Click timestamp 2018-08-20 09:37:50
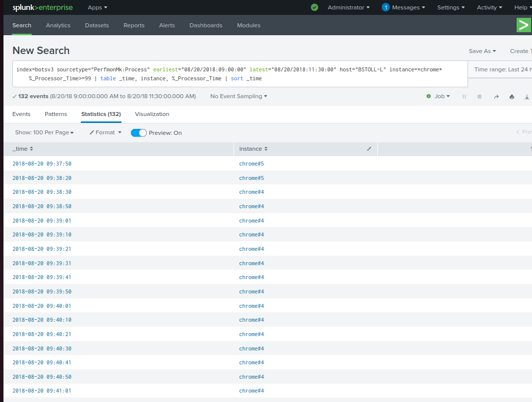The image size is (532, 402). pos(42,164)
